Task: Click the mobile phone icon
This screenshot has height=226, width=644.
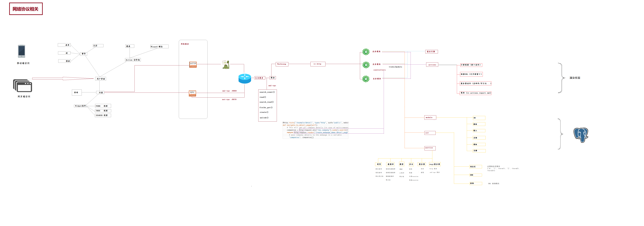Action: [21, 51]
